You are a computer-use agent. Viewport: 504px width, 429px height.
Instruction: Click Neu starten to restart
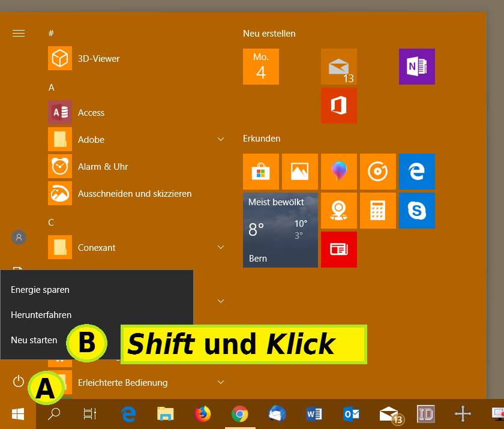tap(34, 340)
